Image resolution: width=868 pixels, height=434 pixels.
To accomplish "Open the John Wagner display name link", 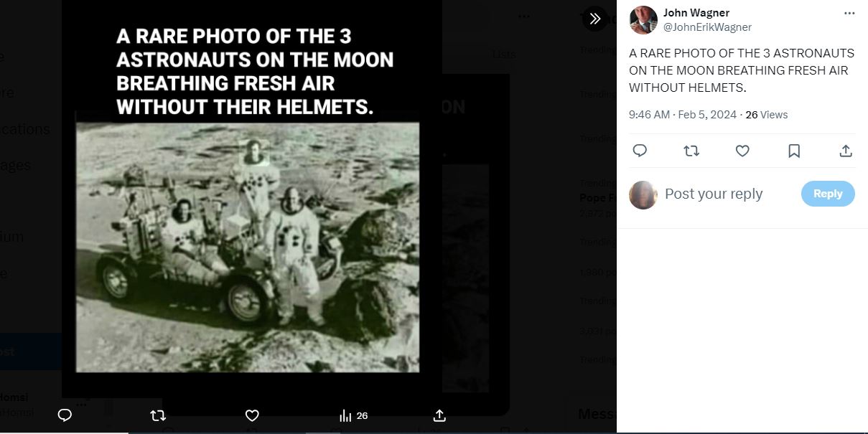I will tap(696, 13).
